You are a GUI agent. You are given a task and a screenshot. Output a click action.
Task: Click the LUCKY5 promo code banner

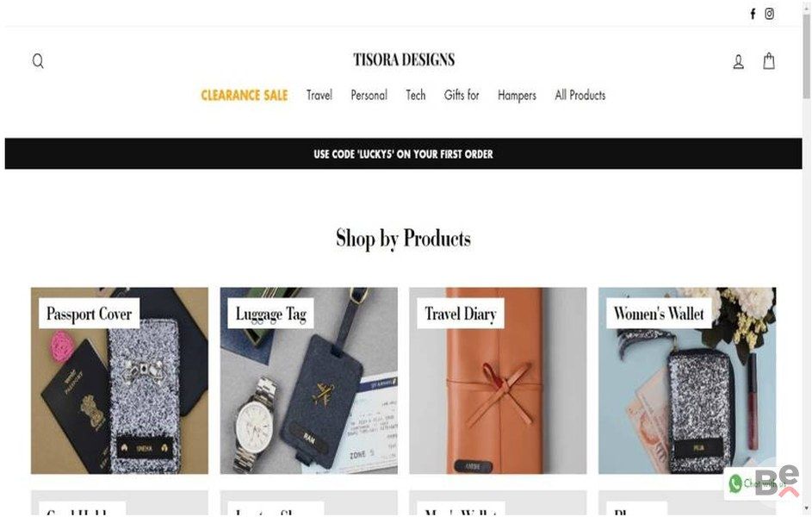point(403,154)
